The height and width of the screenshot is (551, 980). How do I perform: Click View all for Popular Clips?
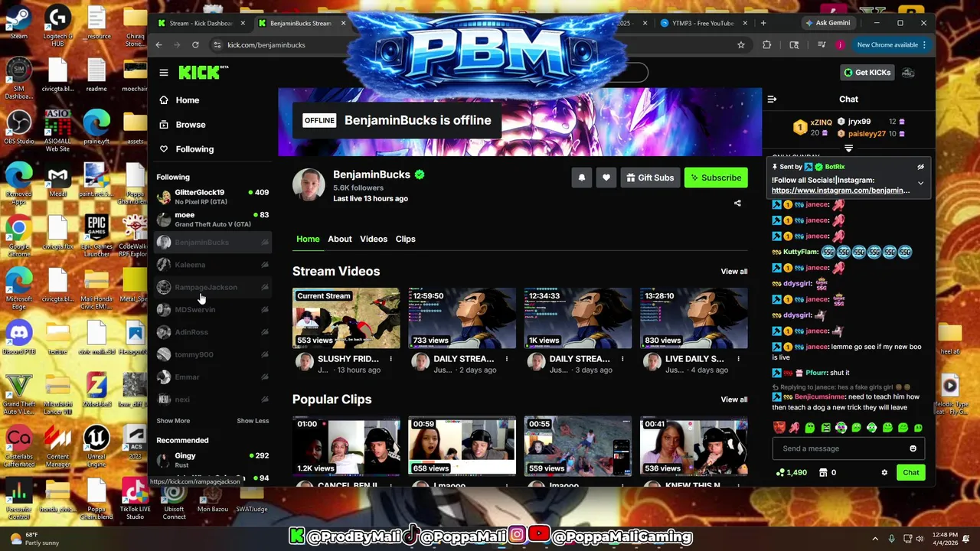733,399
